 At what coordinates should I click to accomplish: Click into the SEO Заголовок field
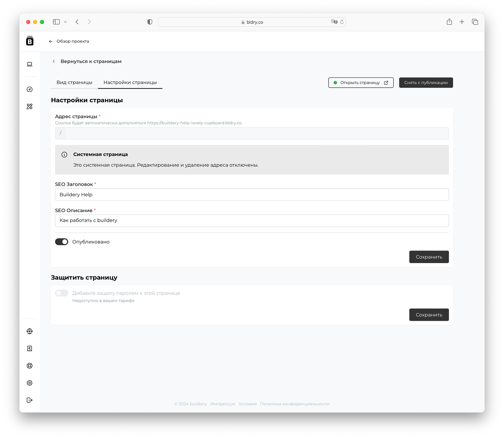252,195
